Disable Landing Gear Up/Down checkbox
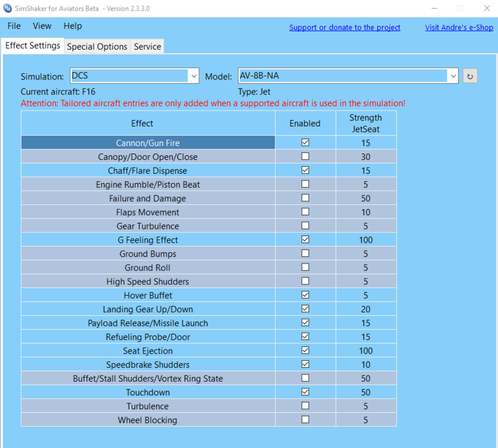The width and height of the screenshot is (498, 448). [x=305, y=309]
